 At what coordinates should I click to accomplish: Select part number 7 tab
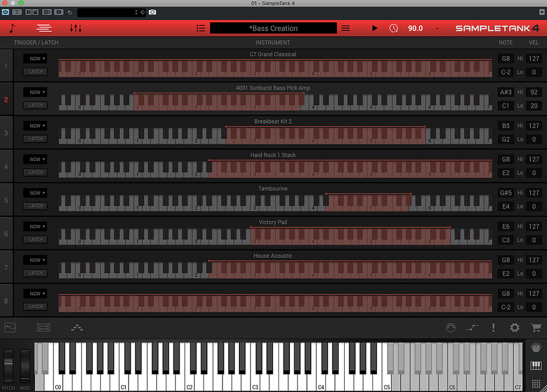pyautogui.click(x=6, y=267)
